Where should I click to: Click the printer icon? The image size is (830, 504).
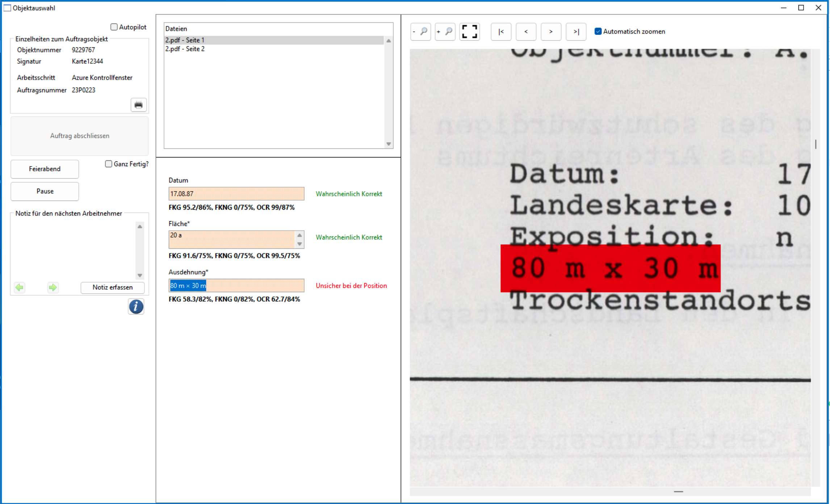[x=138, y=105]
